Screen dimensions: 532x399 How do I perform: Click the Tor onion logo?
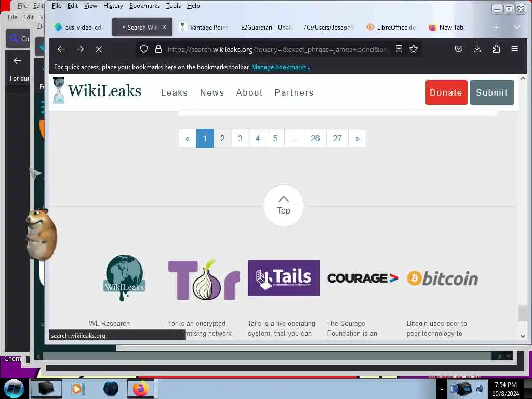pos(204,279)
